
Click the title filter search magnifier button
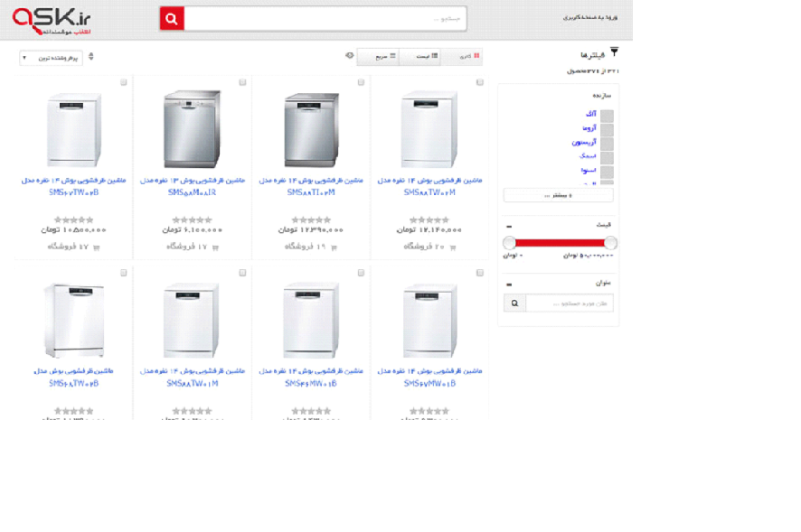[514, 303]
